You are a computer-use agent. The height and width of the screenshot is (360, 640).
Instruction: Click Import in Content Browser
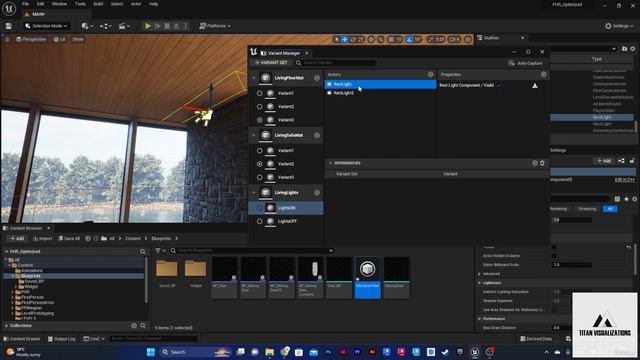click(x=43, y=238)
